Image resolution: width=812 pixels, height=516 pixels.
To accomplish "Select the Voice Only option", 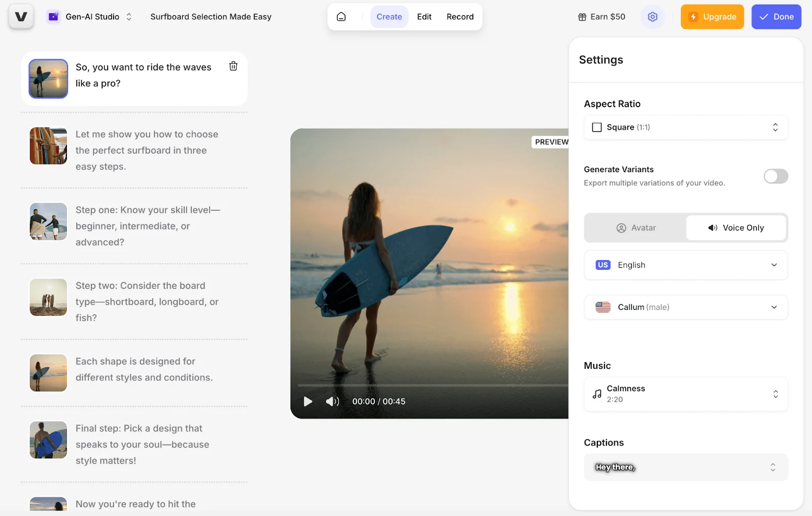I will [736, 228].
